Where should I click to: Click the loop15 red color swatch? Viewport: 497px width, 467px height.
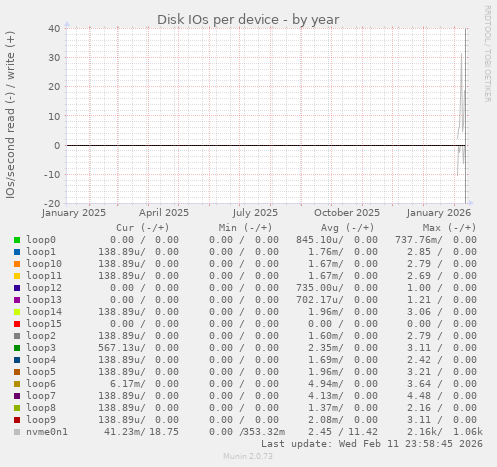(x=17, y=324)
